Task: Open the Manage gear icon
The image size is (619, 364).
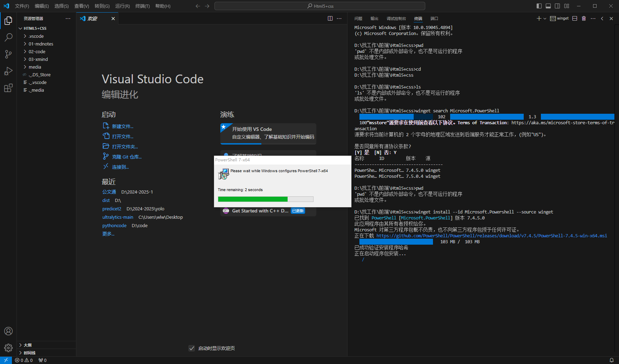Action: (8, 348)
